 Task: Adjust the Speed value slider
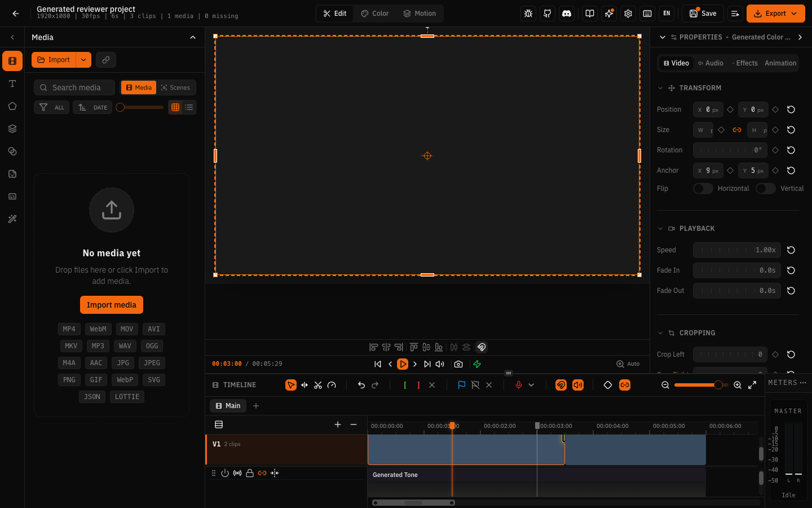pos(737,250)
